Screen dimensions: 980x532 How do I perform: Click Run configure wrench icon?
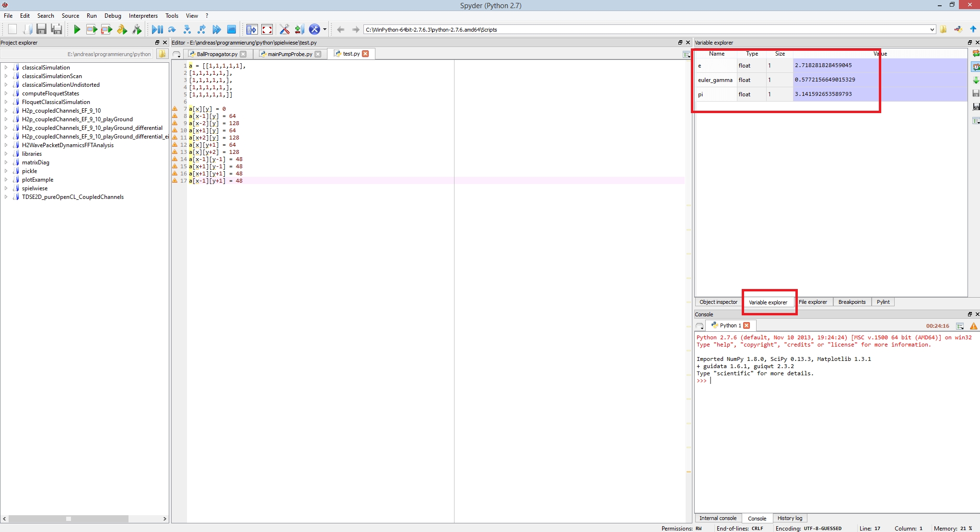pos(137,30)
